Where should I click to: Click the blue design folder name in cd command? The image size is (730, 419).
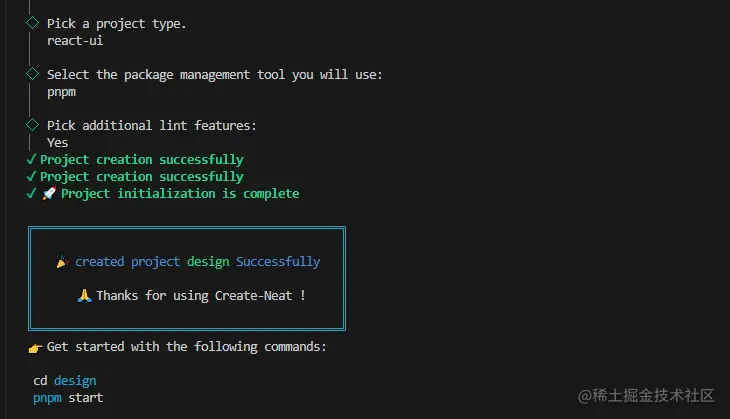[x=75, y=381]
